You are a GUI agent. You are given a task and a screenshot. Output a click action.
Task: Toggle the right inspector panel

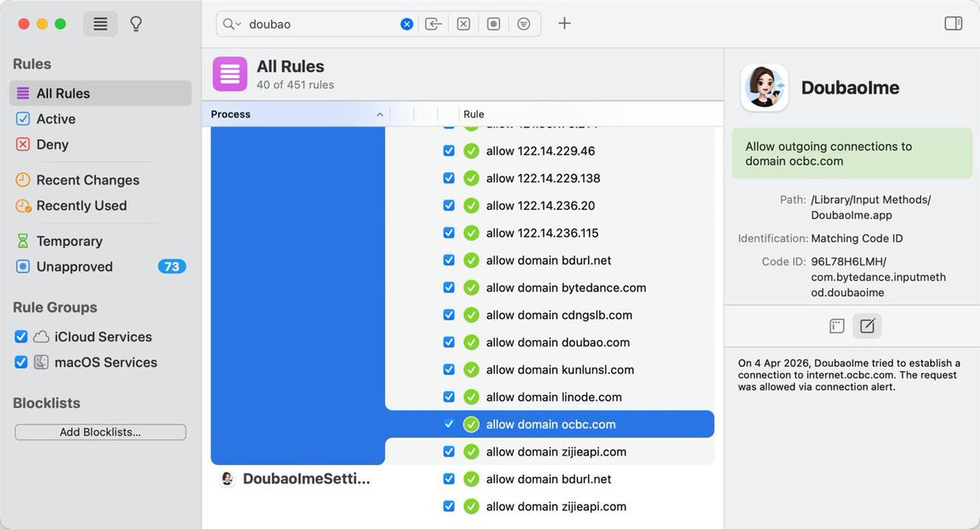pos(953,23)
